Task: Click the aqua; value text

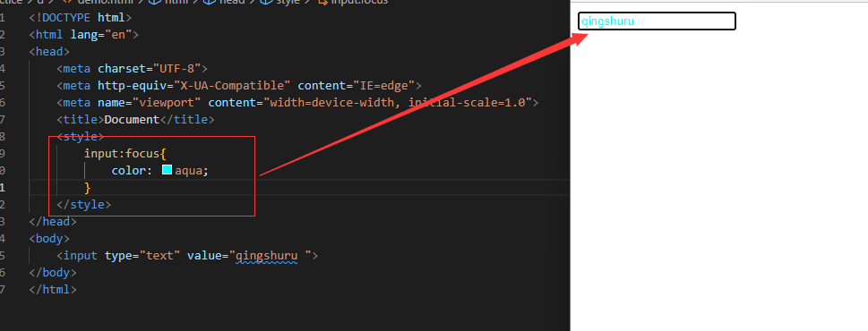Action: click(192, 171)
